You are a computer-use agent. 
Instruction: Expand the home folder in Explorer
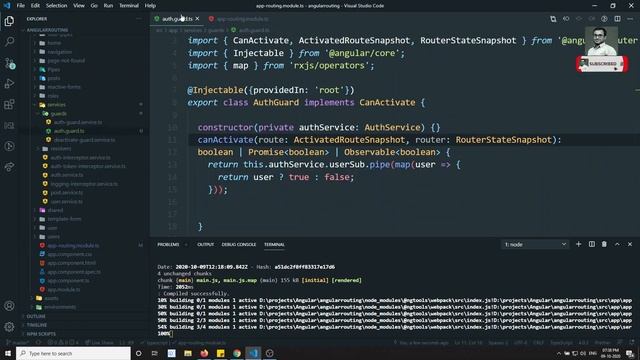coord(54,43)
